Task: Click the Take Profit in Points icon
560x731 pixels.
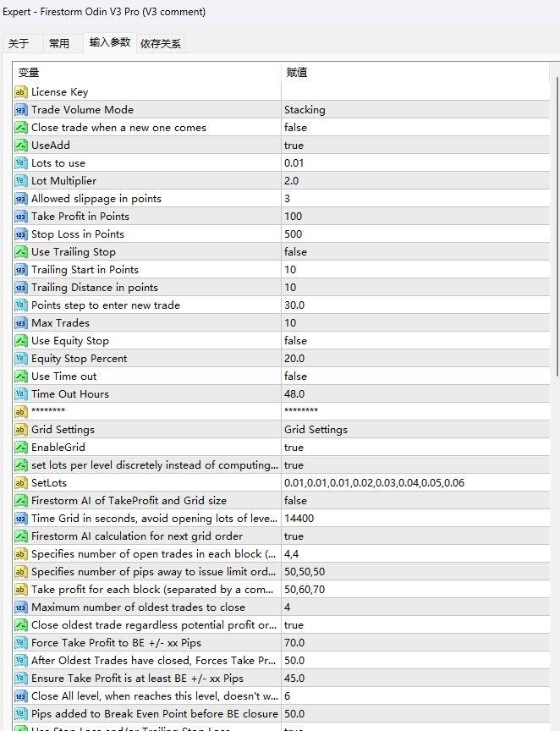Action: 20,217
